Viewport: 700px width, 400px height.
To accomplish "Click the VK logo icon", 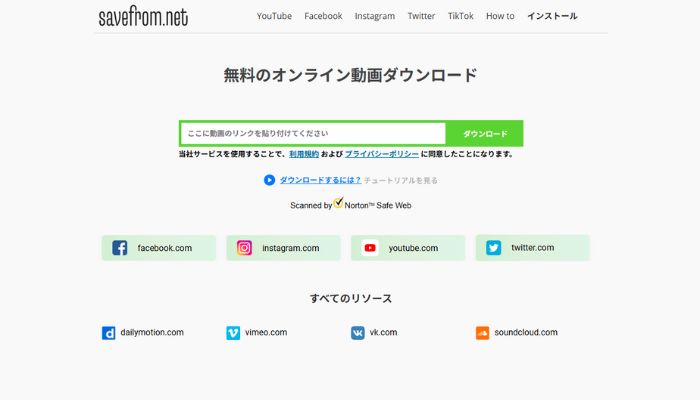I will click(x=358, y=333).
